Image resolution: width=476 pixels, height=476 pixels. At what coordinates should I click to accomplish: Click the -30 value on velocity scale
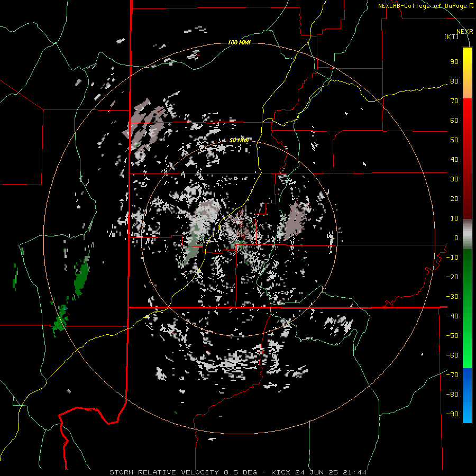click(452, 297)
